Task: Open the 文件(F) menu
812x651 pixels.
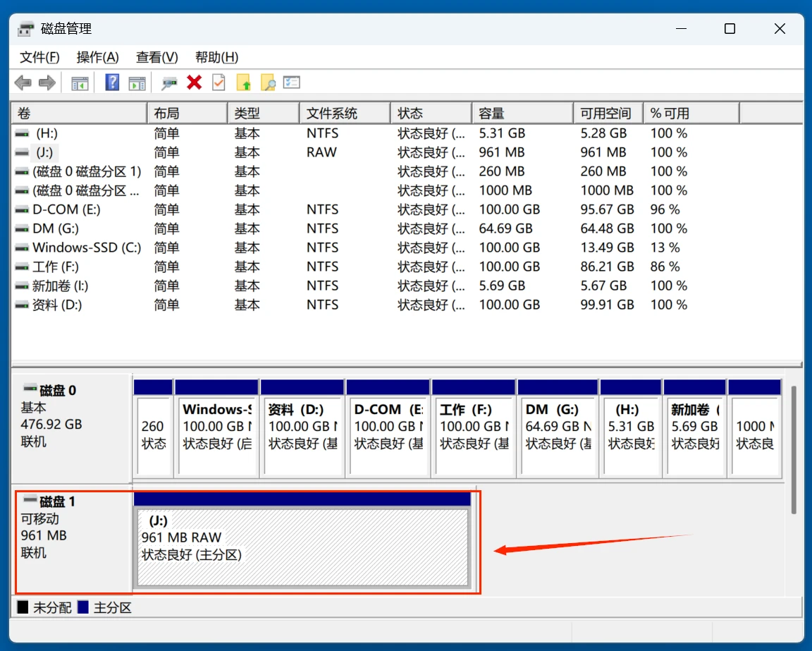Action: point(39,57)
